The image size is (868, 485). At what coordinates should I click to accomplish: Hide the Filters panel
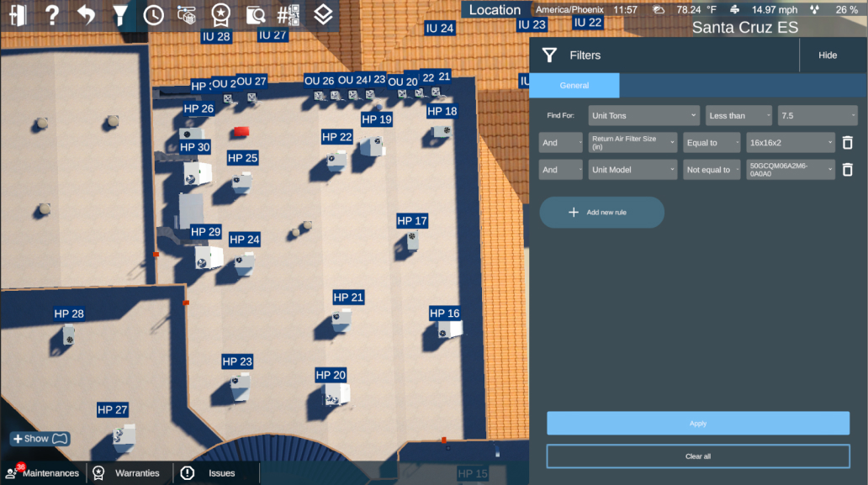pyautogui.click(x=828, y=55)
